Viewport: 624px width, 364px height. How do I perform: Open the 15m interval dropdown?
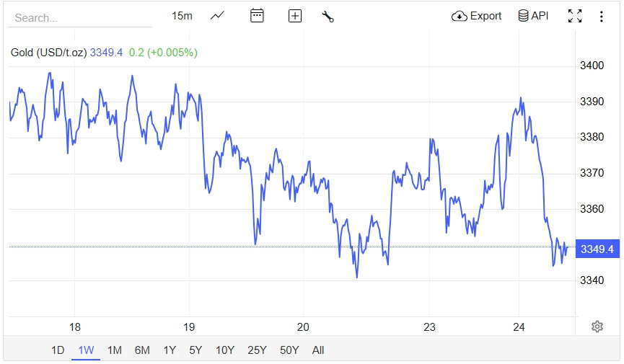(x=182, y=16)
